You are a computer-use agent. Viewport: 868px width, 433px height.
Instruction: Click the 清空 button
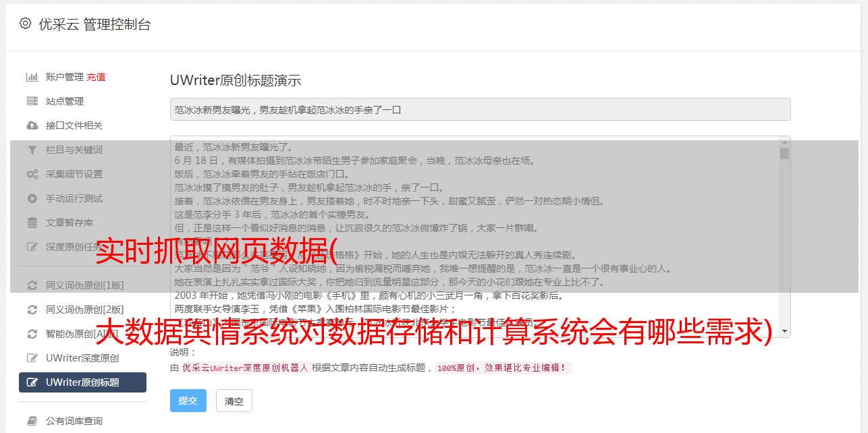[234, 401]
